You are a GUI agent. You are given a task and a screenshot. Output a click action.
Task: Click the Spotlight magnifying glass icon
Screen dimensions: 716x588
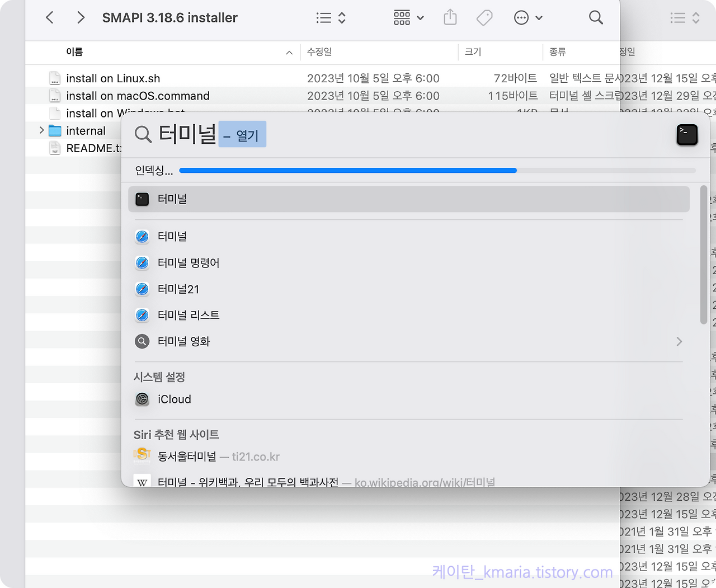pyautogui.click(x=143, y=135)
